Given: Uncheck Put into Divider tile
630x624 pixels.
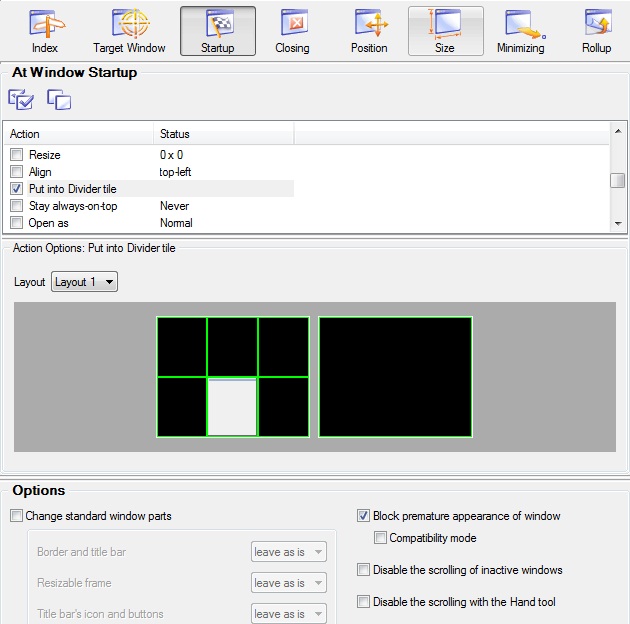Looking at the screenshot, I should tap(16, 188).
